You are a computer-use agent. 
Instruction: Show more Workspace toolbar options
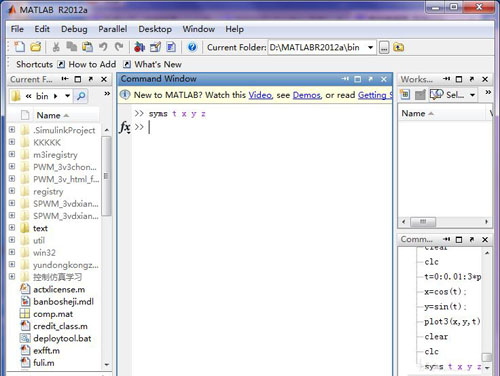pyautogui.click(x=488, y=92)
